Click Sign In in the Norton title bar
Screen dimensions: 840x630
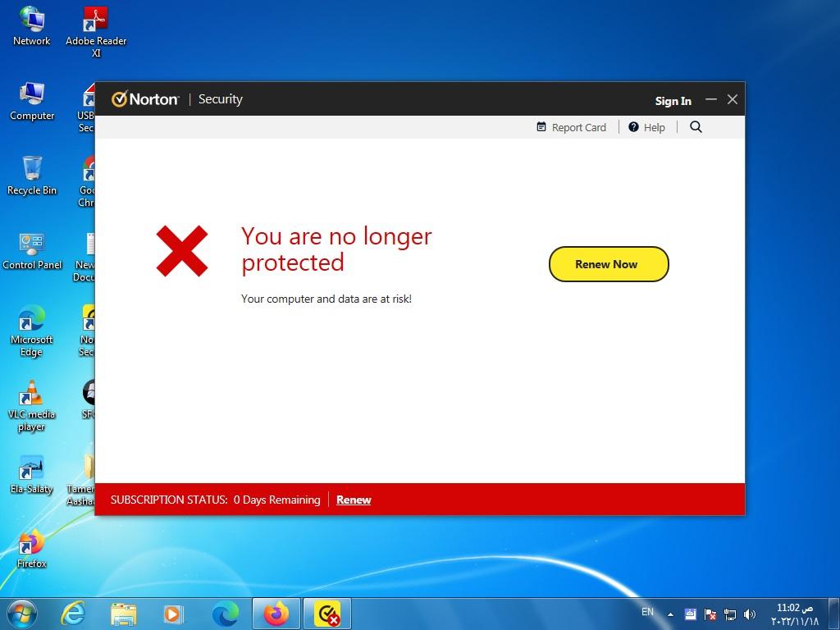click(x=673, y=101)
